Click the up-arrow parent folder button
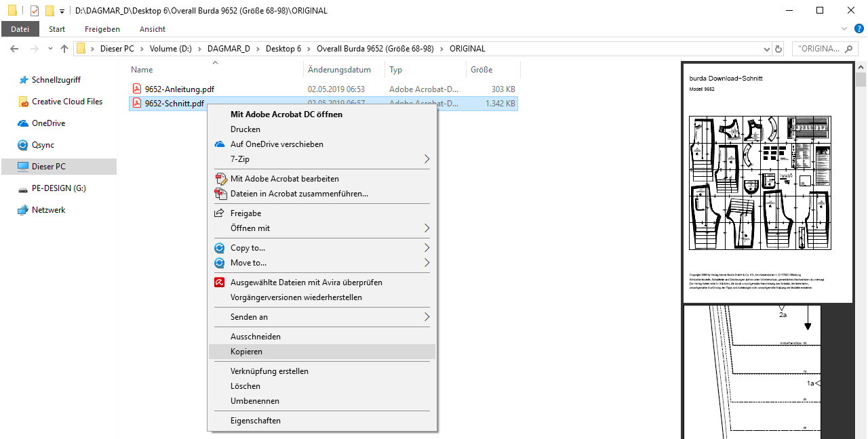Screen dimensions: 868x439 [64, 49]
